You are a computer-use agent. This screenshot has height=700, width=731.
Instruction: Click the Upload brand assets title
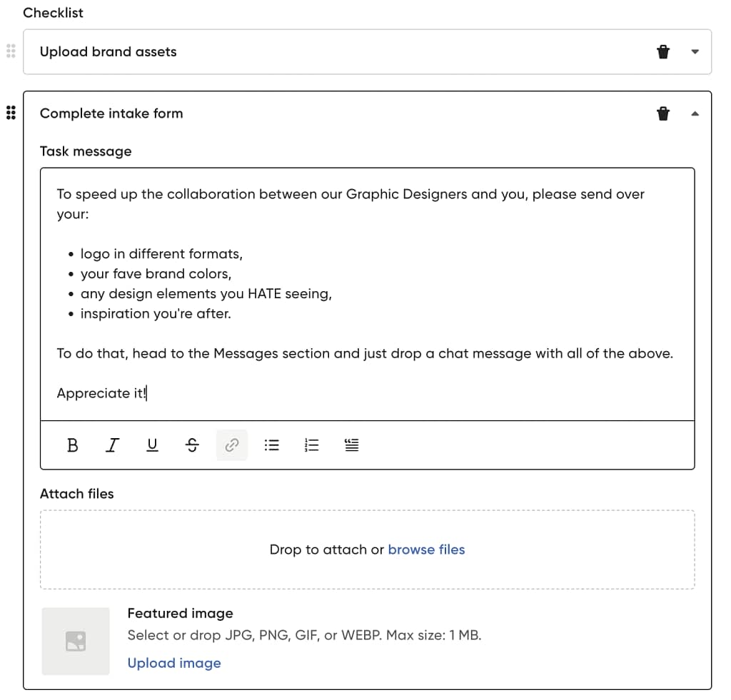(x=109, y=51)
